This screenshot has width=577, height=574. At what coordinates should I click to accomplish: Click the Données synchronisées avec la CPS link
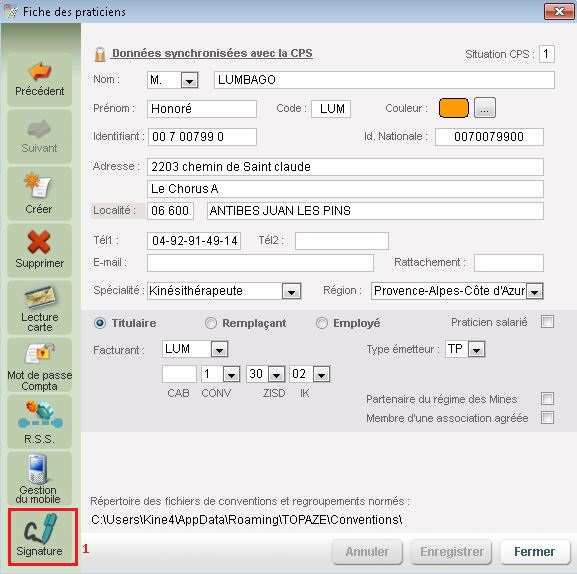coord(212,53)
